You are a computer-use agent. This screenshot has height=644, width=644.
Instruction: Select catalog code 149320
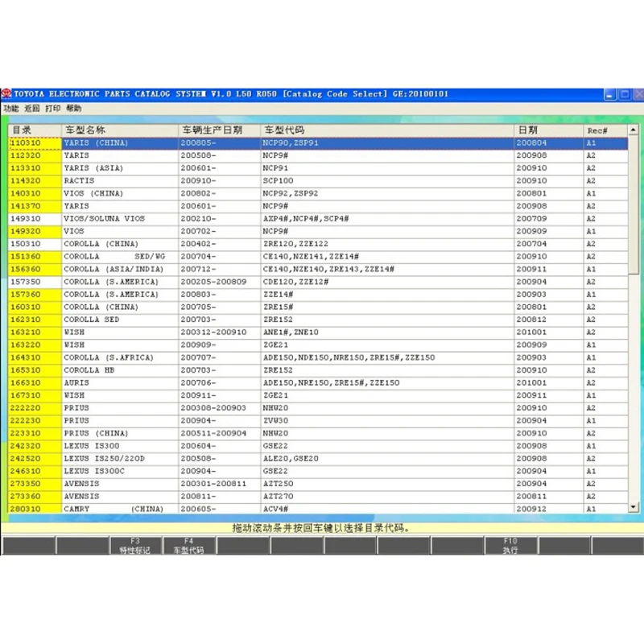click(x=35, y=231)
